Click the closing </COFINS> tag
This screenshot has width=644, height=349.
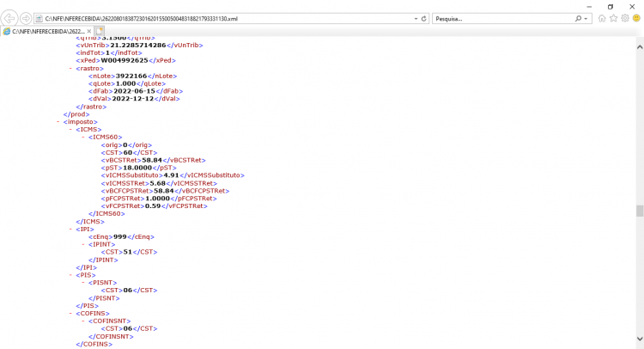click(x=94, y=344)
